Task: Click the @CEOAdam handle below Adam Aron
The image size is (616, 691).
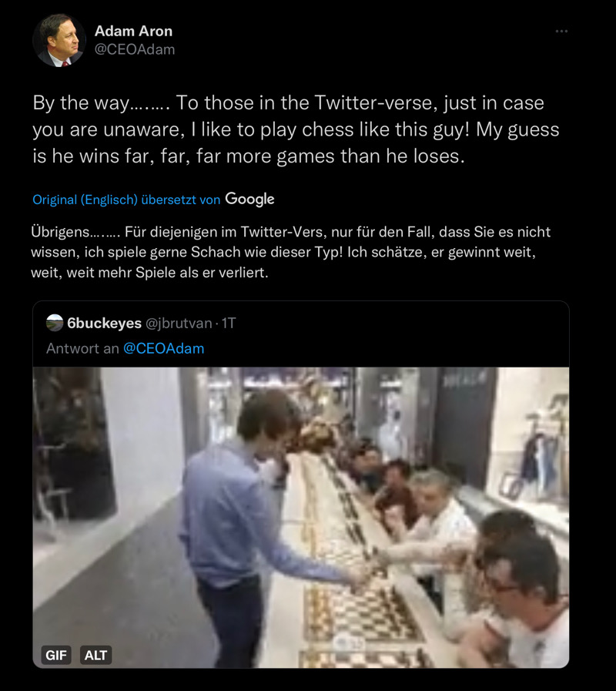Action: pyautogui.click(x=135, y=49)
